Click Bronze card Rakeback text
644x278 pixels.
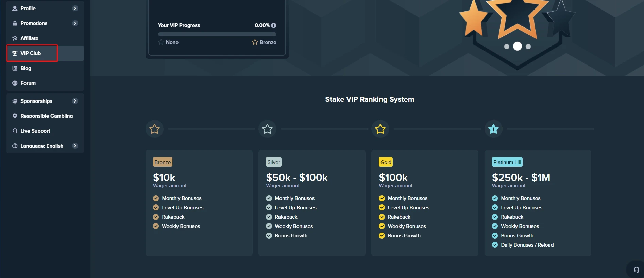[173, 217]
